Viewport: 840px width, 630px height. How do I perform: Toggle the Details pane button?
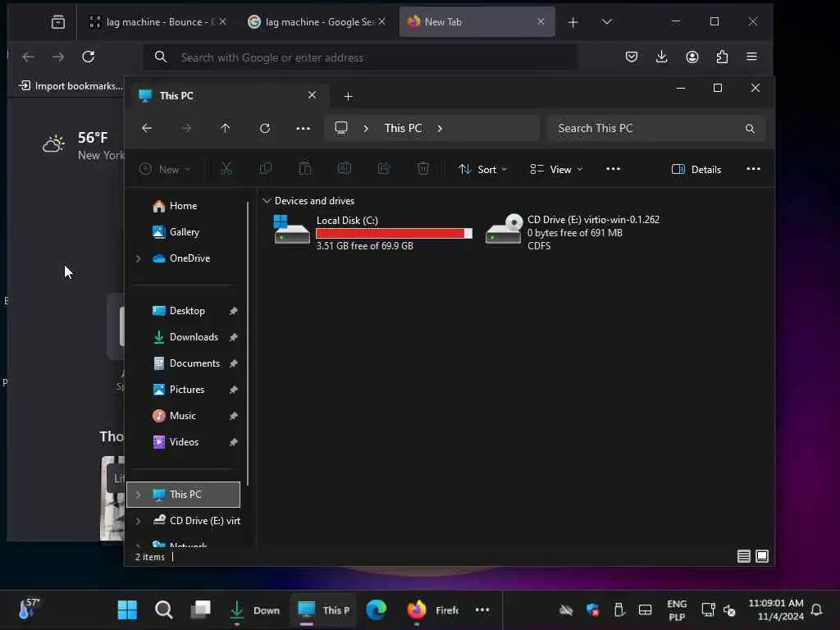(696, 169)
